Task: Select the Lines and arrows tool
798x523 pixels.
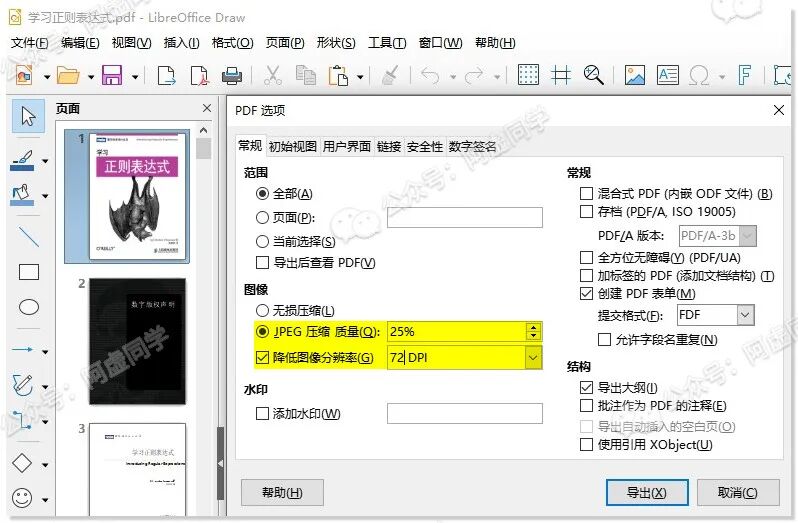Action: [x=23, y=350]
